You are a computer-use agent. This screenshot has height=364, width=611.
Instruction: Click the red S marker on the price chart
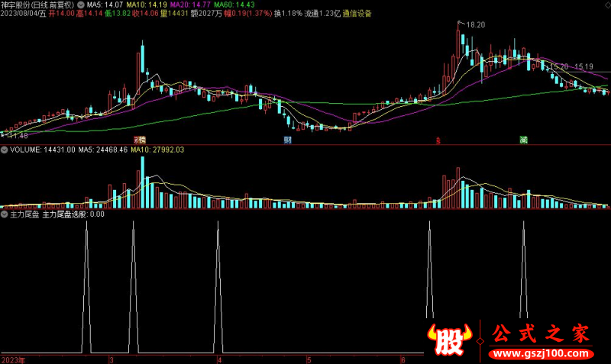[438, 141]
